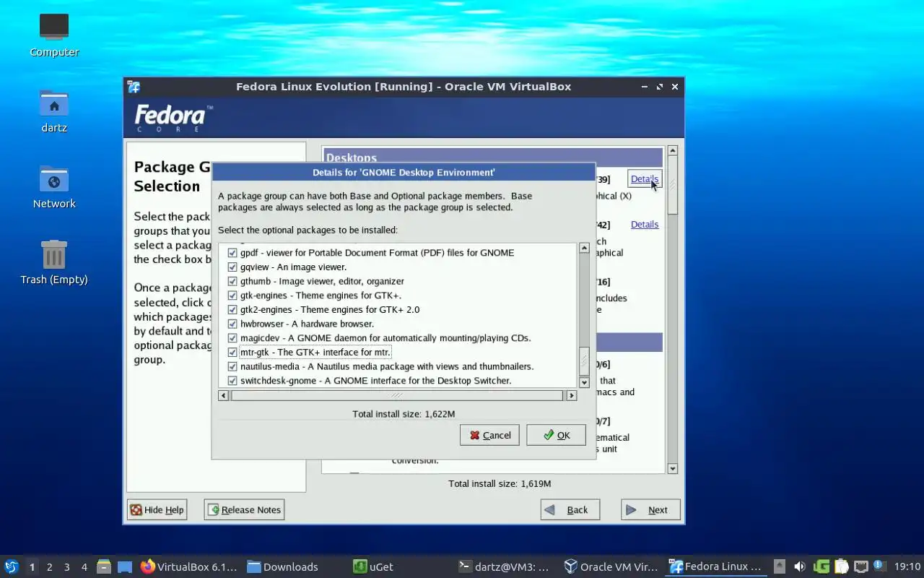Viewport: 924px width, 578px height.
Task: Switch to workspace 2
Action: 50,567
